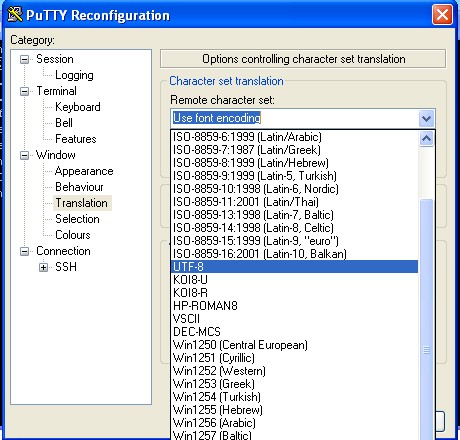
Task: Open Keyboard settings category
Action: pos(78,107)
